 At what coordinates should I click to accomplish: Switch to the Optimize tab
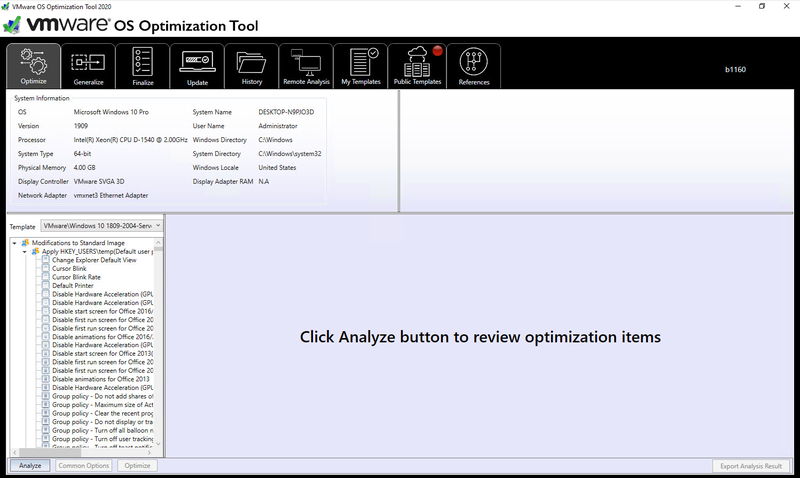[x=33, y=66]
